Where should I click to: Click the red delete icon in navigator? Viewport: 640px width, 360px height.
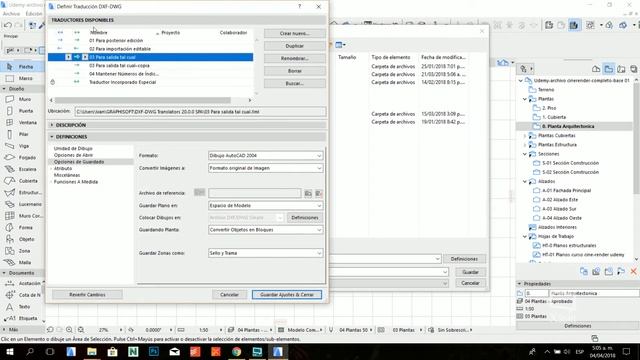[x=633, y=271]
